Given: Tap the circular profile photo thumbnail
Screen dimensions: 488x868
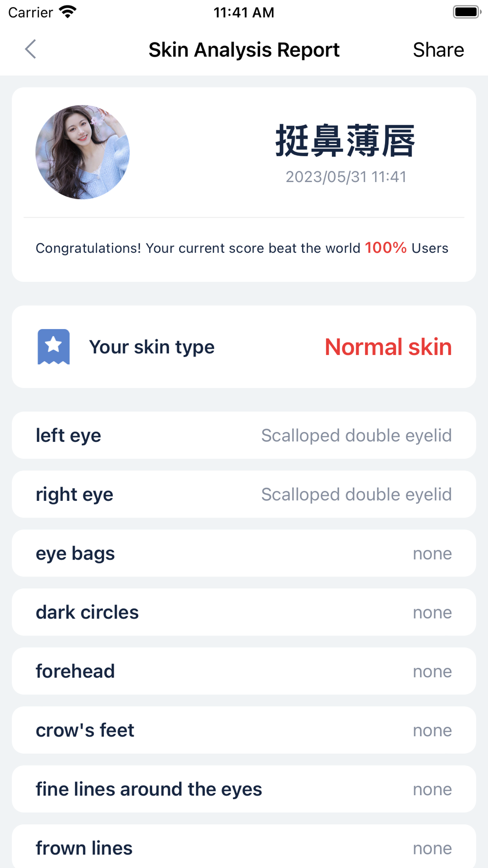Looking at the screenshot, I should click(x=82, y=152).
